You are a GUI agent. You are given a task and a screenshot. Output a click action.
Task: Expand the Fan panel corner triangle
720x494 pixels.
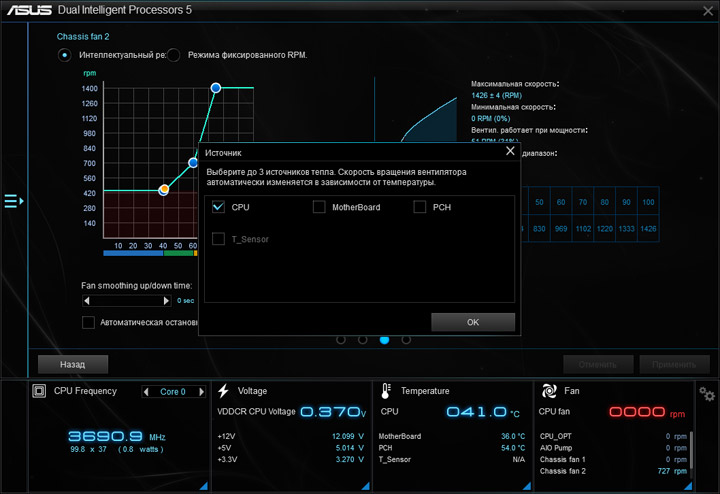[x=688, y=486]
